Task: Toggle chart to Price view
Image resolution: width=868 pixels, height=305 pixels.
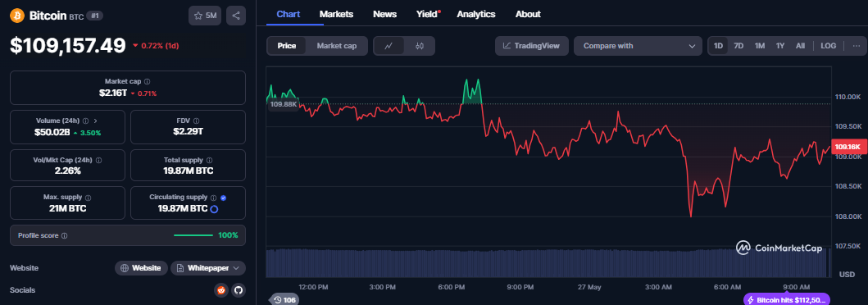Action: [287, 46]
